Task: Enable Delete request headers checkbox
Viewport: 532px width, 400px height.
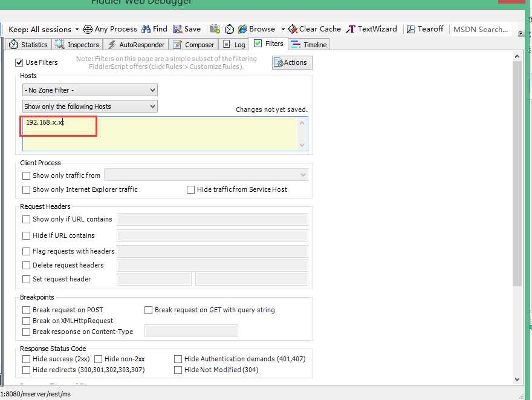Action: pyautogui.click(x=26, y=265)
